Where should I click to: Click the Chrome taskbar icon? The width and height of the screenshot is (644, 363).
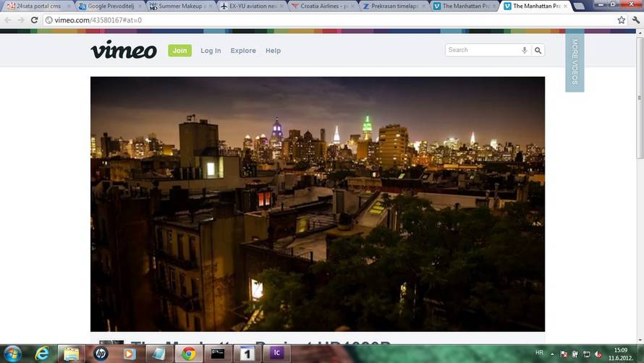189,354
